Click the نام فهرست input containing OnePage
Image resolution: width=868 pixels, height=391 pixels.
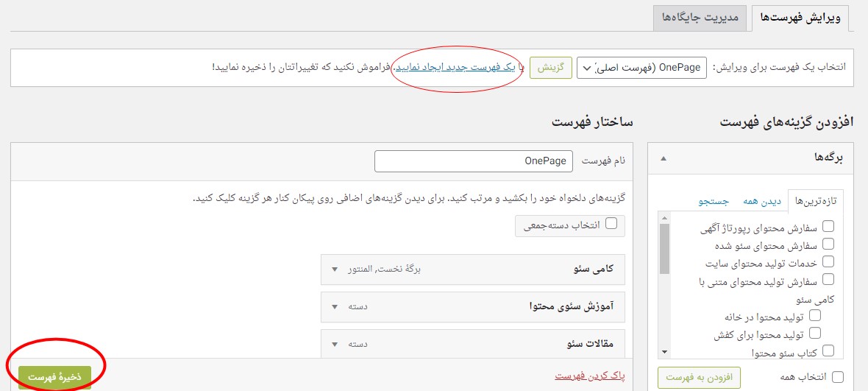coord(473,161)
